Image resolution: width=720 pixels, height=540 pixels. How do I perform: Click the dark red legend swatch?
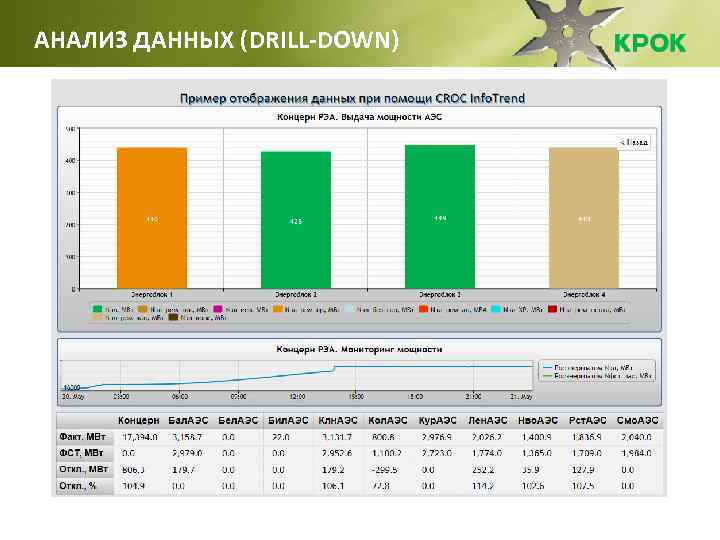tap(552, 309)
